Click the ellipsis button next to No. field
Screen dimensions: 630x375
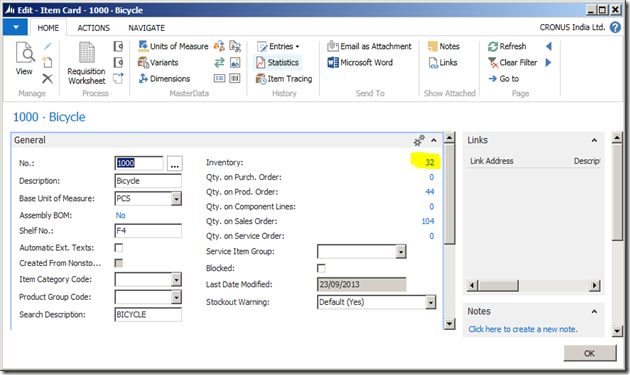pyautogui.click(x=175, y=163)
